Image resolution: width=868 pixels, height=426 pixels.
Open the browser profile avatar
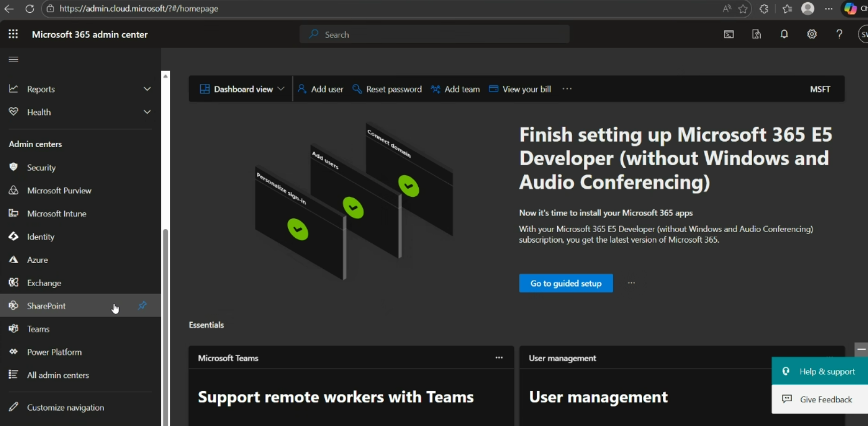click(808, 9)
